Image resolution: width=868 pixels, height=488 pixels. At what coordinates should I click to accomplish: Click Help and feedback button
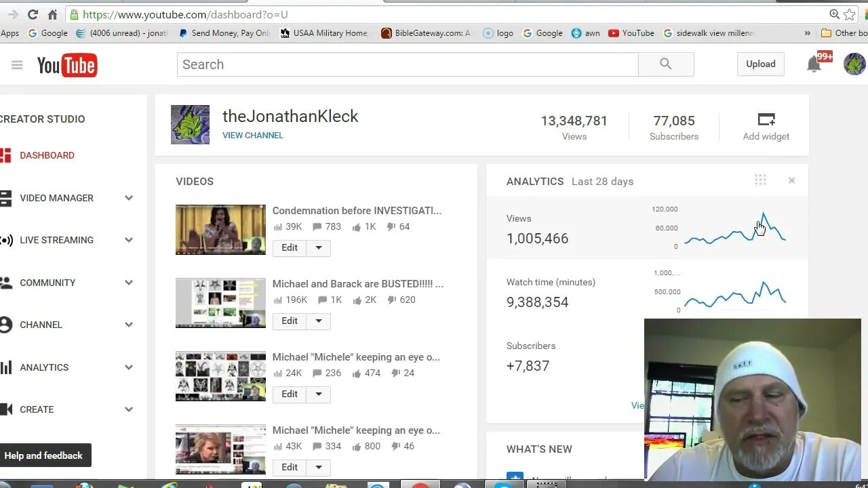[x=43, y=455]
